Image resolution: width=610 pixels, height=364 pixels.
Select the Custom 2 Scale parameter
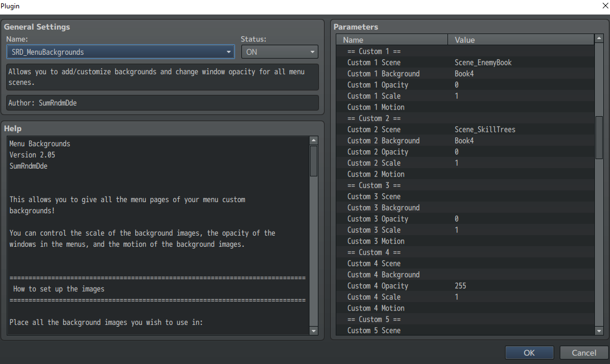click(465, 163)
